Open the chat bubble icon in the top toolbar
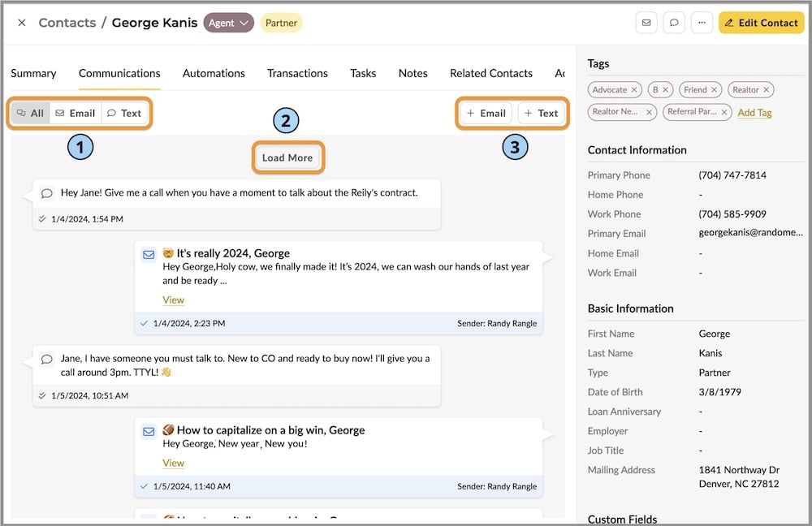 coord(674,22)
